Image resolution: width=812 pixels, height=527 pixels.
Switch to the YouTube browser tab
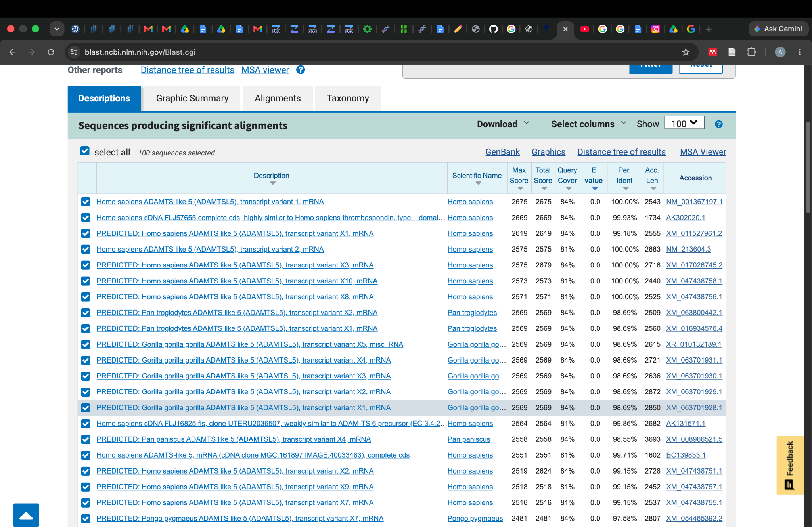coord(584,29)
